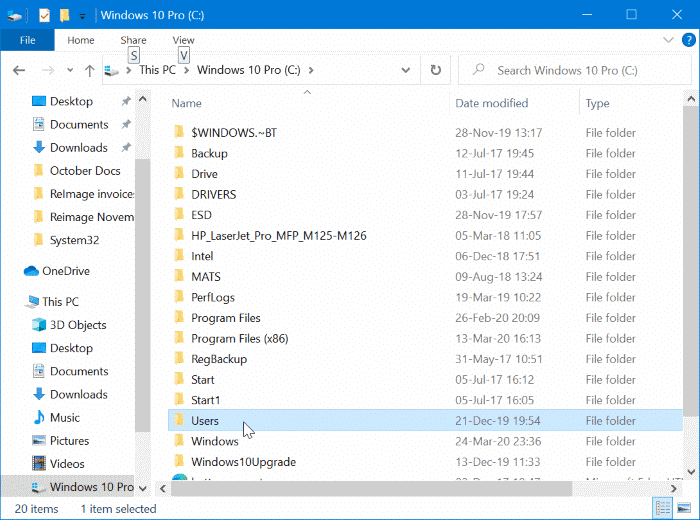Switch to Large icons view layout icon
Screen dimensions: 700x520
coord(684,508)
